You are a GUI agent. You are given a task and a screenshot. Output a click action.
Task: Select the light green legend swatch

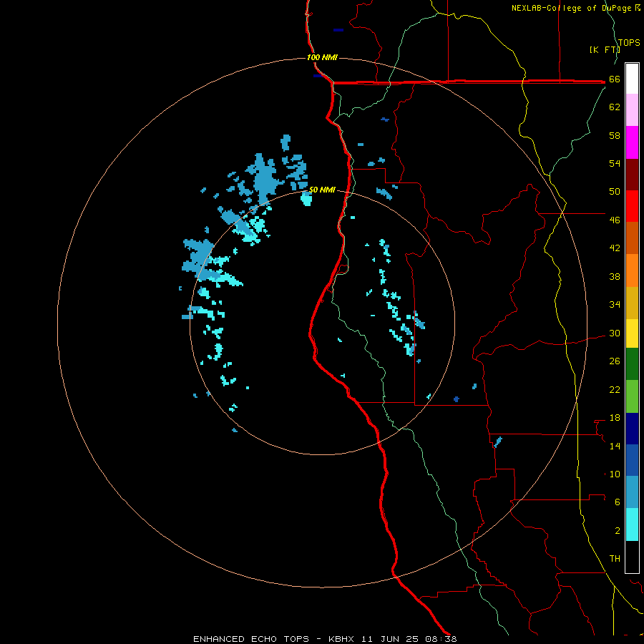[632, 396]
